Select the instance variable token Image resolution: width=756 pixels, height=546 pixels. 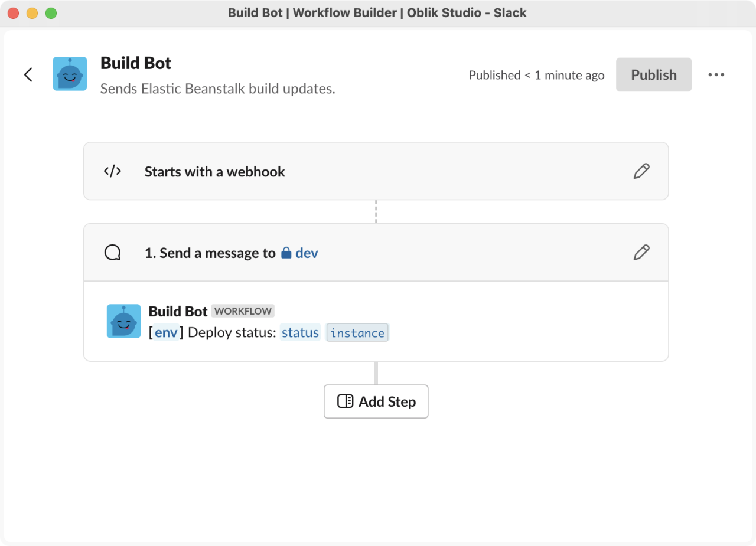(357, 332)
